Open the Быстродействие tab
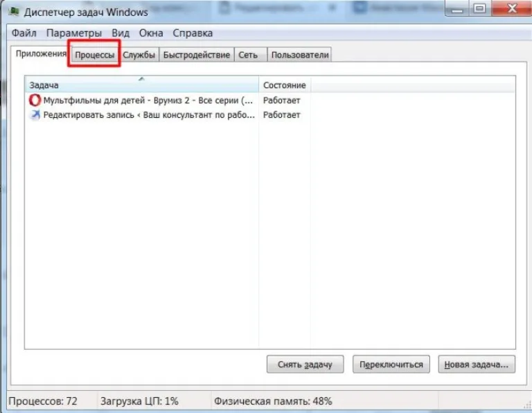532x413 pixels. 197,55
